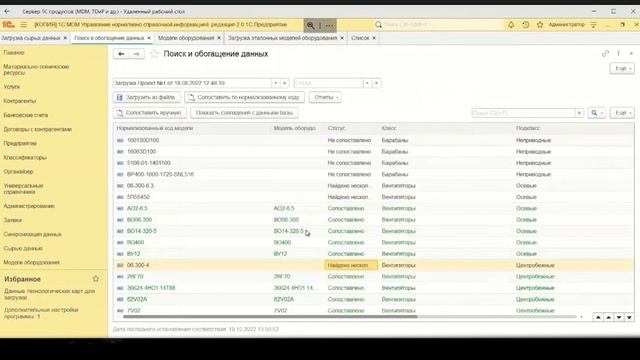Open notifications bell icon
Image resolution: width=640 pixels, height=360 pixels.
pos(511,25)
